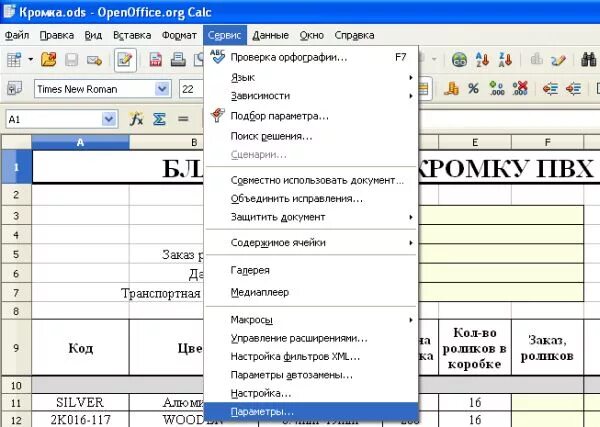Expand the Макросы submenu
This screenshot has height=427, width=600.
[311, 319]
